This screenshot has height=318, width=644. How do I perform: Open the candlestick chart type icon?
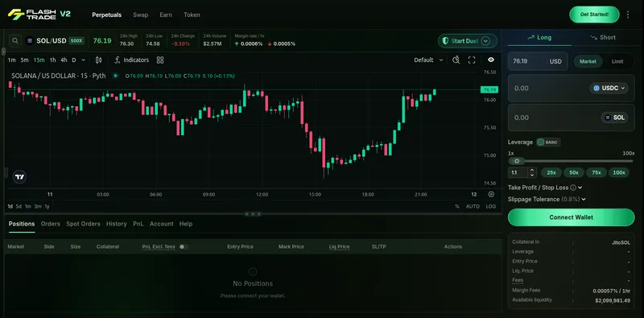point(98,60)
